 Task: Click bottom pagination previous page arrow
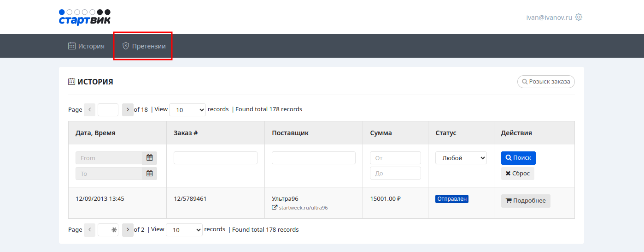90,230
